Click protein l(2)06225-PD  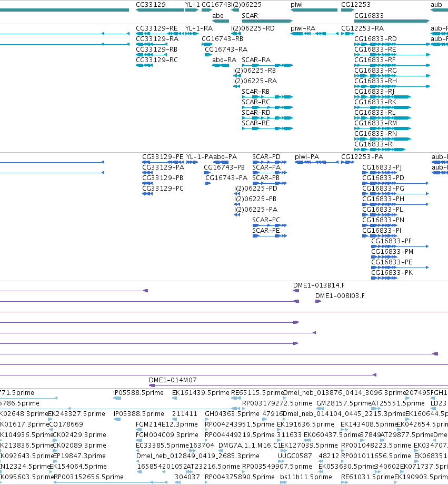click(256, 189)
